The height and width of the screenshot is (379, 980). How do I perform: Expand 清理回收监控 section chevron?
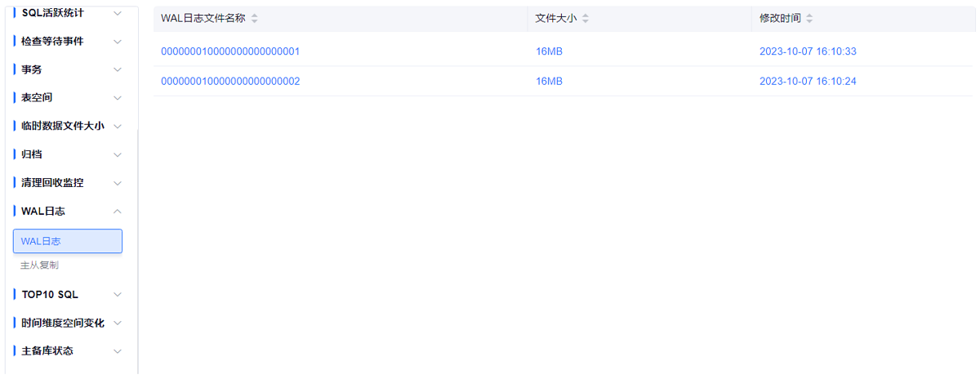click(x=118, y=183)
